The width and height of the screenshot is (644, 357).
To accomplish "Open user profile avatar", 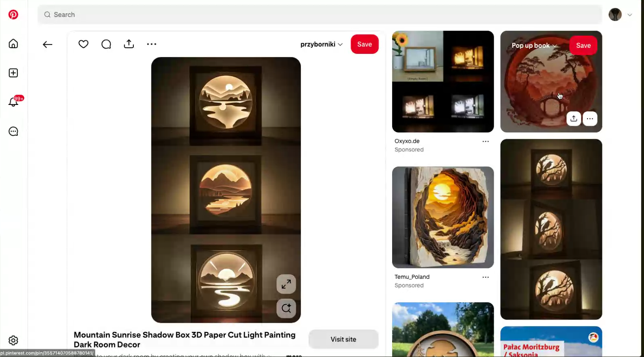I will (615, 14).
